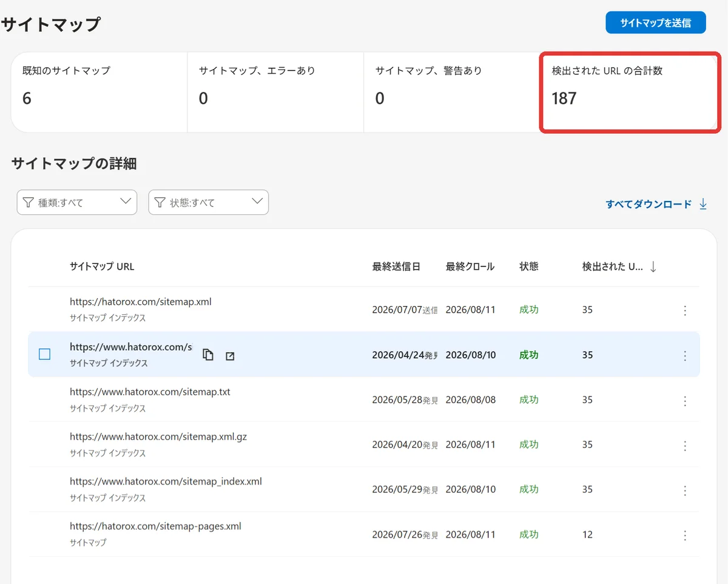The height and width of the screenshot is (584, 728).
Task: Click the 既知のサイトマップ summary card
Action: click(99, 92)
